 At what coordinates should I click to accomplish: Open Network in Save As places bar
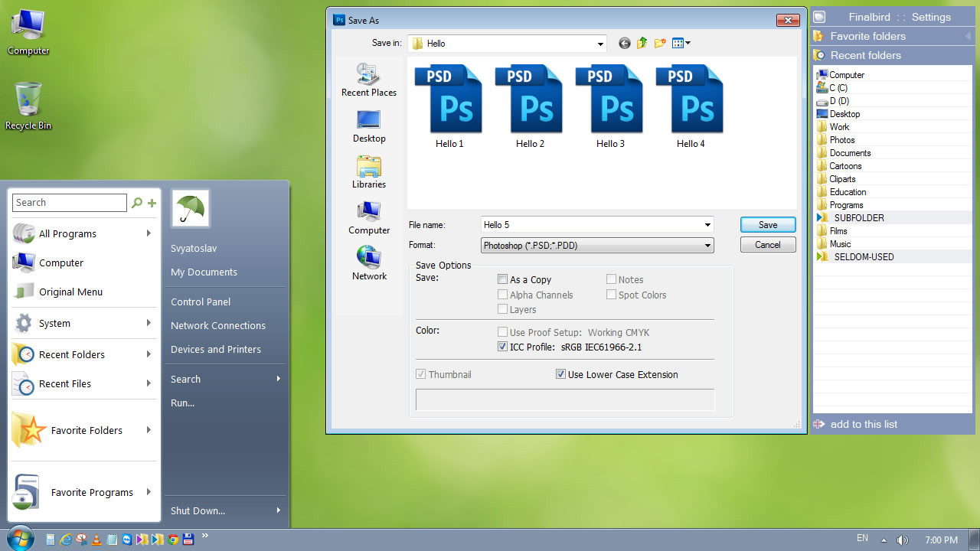369,264
